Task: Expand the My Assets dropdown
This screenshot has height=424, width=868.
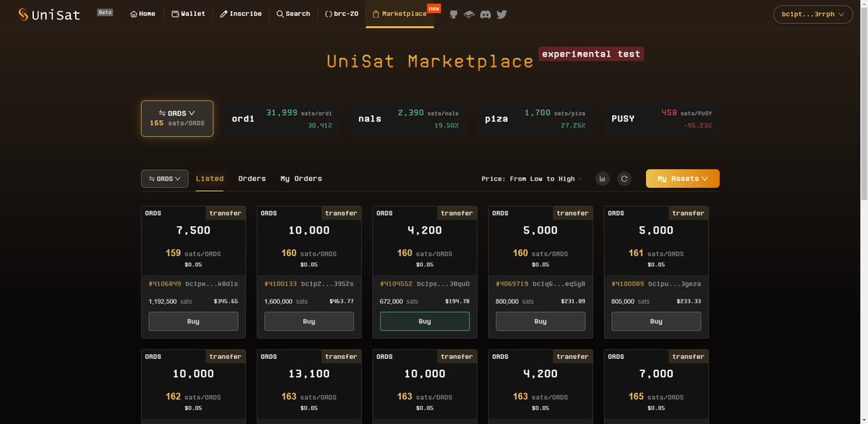Action: click(683, 179)
